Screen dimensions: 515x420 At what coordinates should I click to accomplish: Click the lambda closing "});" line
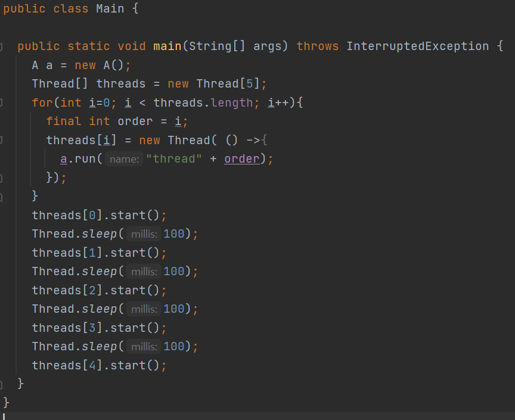[x=56, y=178]
